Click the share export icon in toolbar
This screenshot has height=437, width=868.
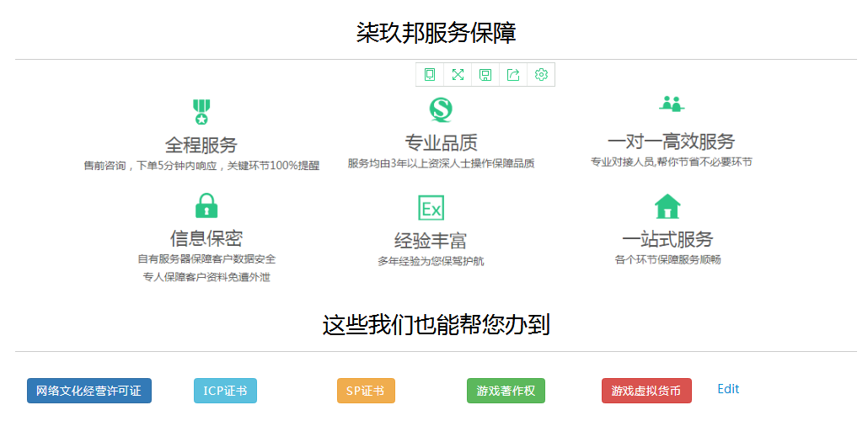click(x=513, y=75)
